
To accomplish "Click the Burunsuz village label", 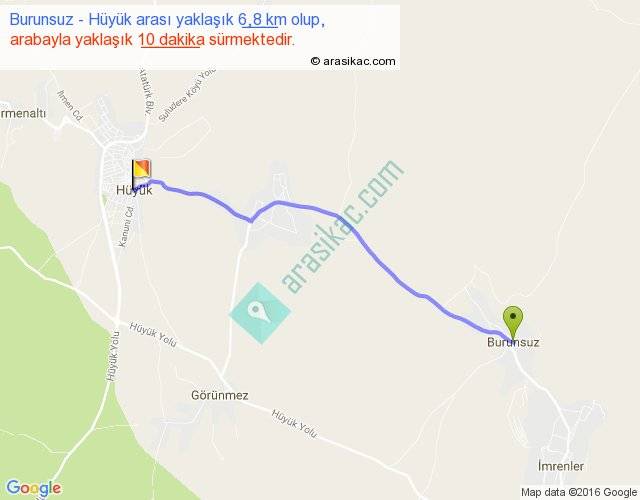I will [x=513, y=342].
